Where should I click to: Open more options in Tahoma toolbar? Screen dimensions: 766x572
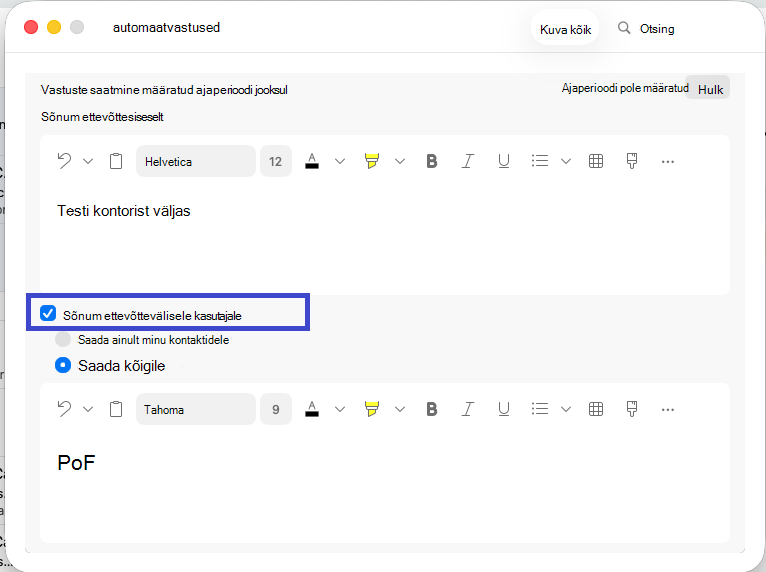(668, 410)
